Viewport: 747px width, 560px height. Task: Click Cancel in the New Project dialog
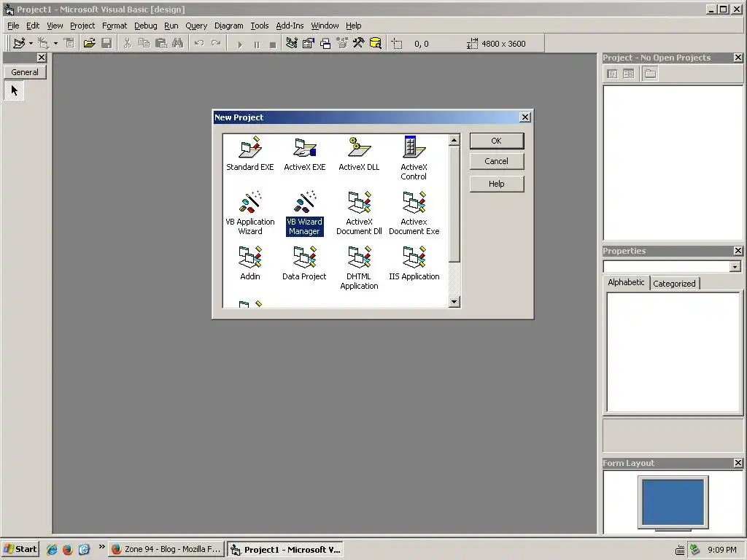[496, 161]
